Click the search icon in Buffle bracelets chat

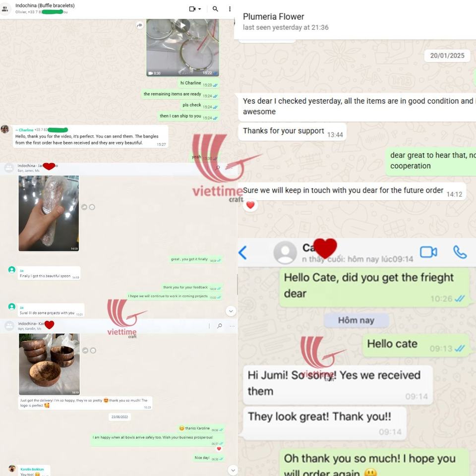click(x=215, y=9)
